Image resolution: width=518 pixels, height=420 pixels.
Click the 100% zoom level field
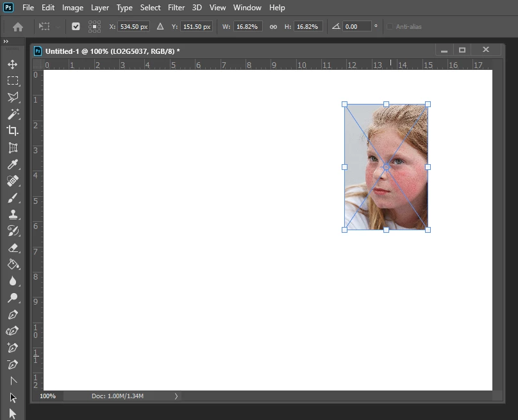pos(47,396)
